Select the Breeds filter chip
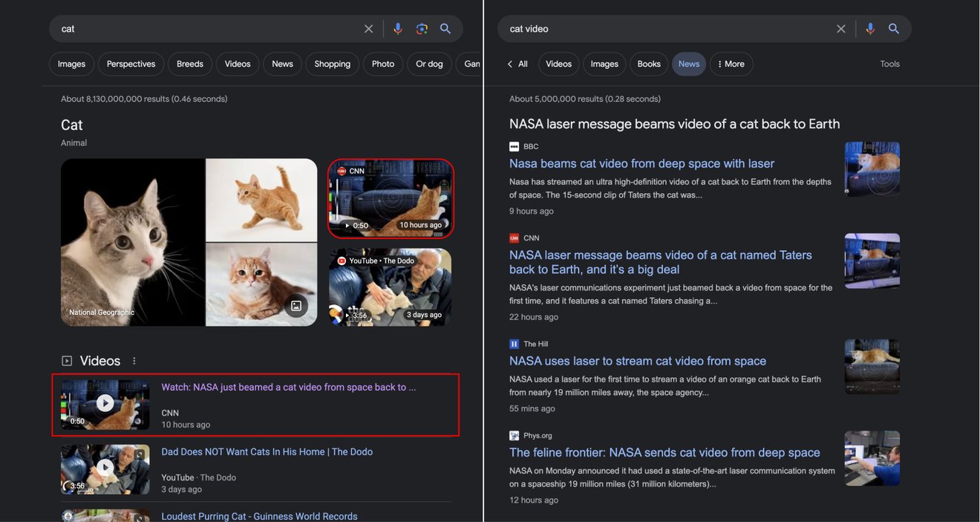 tap(190, 64)
